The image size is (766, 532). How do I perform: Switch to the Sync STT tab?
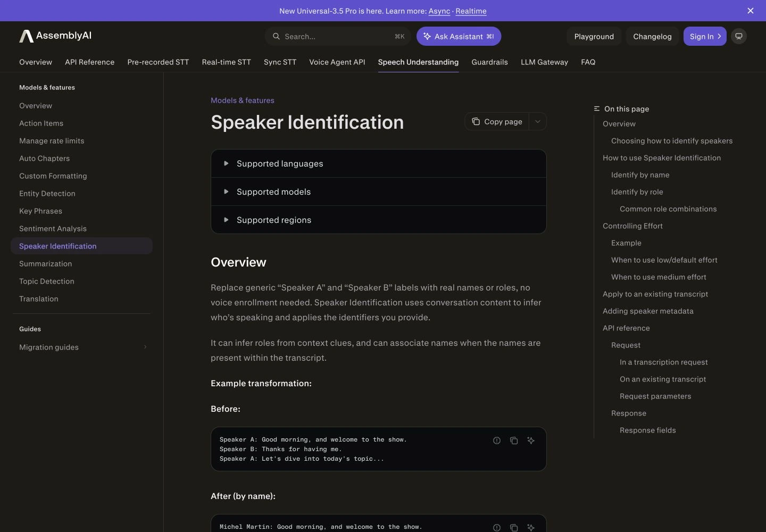280,62
